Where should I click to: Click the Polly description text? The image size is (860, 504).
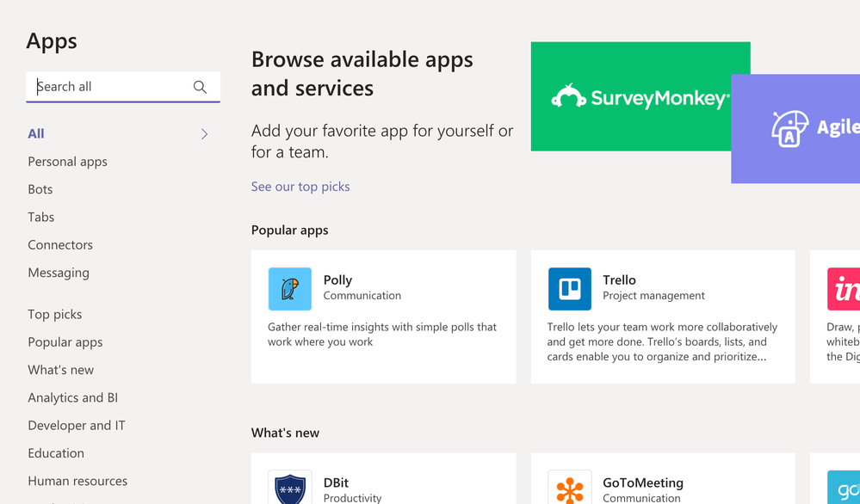pyautogui.click(x=381, y=335)
